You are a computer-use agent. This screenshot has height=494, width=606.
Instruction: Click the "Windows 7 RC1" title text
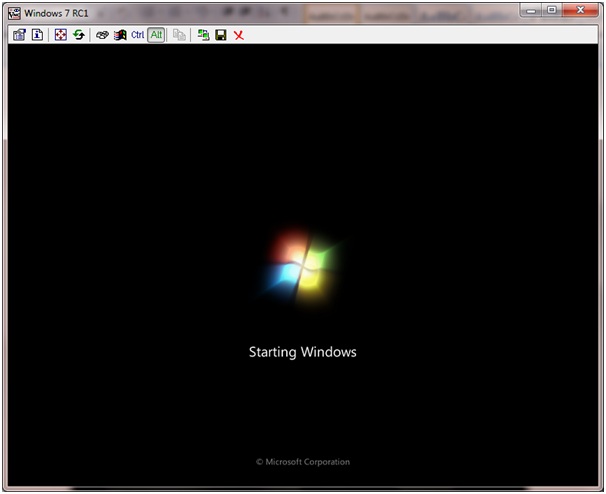56,14
